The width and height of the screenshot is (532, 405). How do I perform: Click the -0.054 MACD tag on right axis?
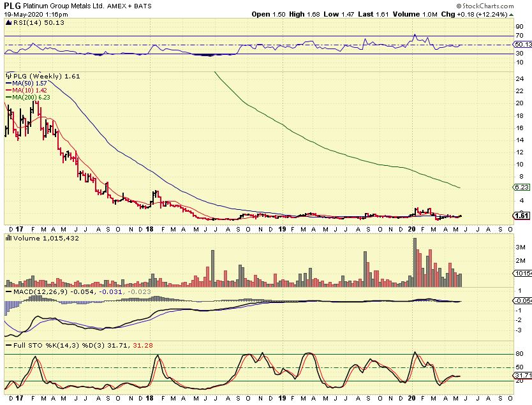point(522,301)
